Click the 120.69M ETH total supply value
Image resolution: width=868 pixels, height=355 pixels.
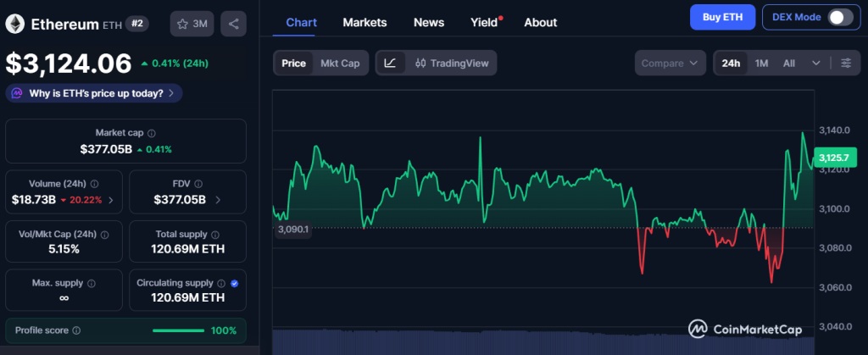187,249
